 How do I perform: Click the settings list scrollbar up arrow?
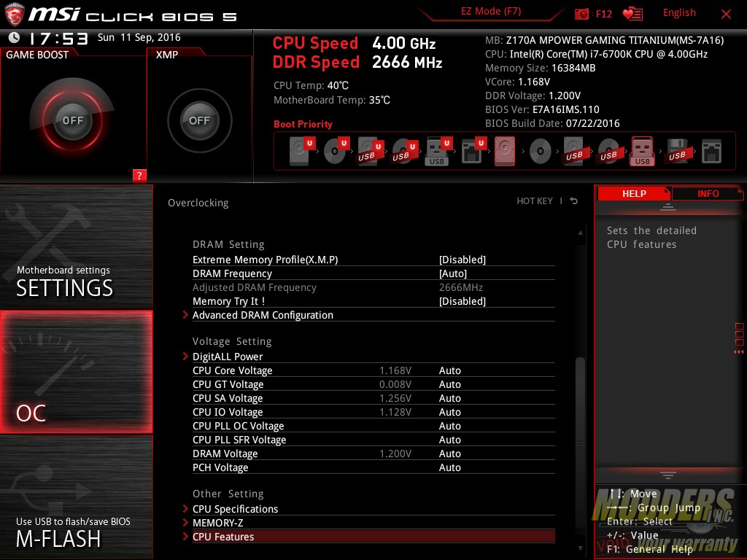coord(580,233)
